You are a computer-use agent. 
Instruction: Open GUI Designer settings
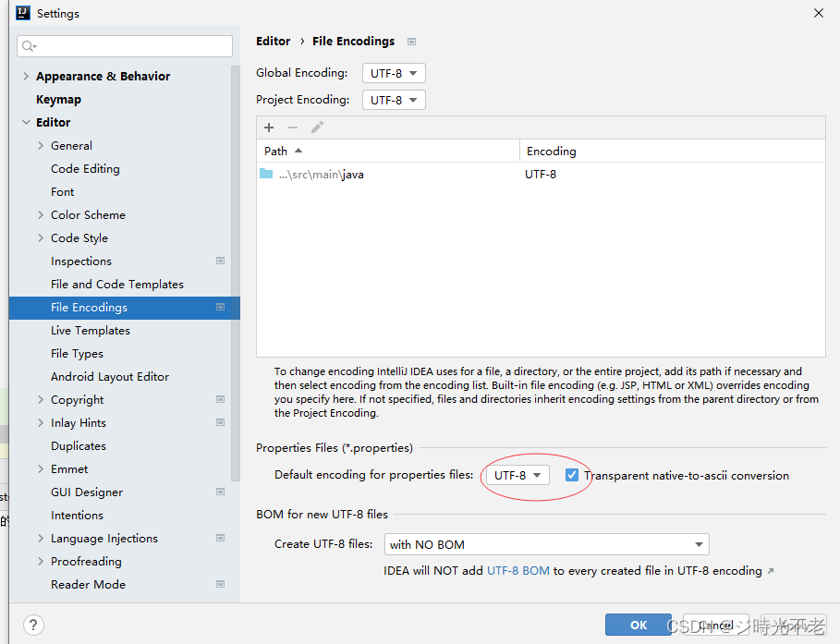click(86, 492)
